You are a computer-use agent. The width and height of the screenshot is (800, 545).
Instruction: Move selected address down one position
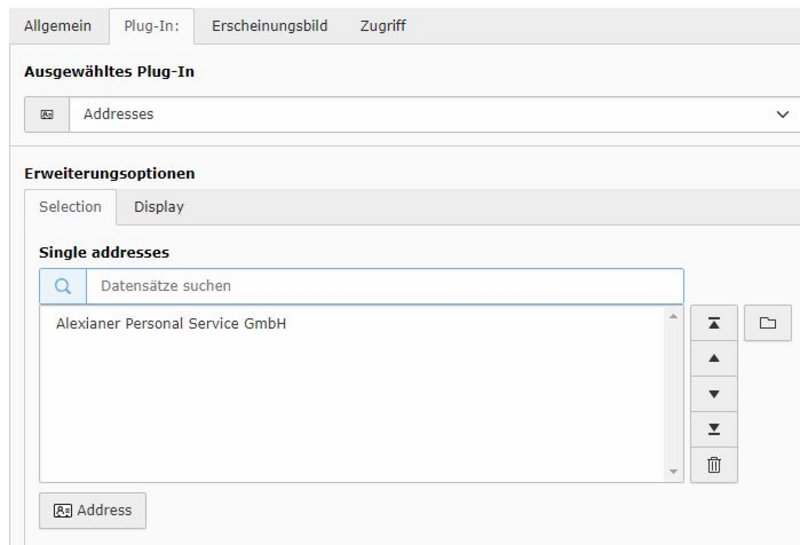(x=714, y=394)
